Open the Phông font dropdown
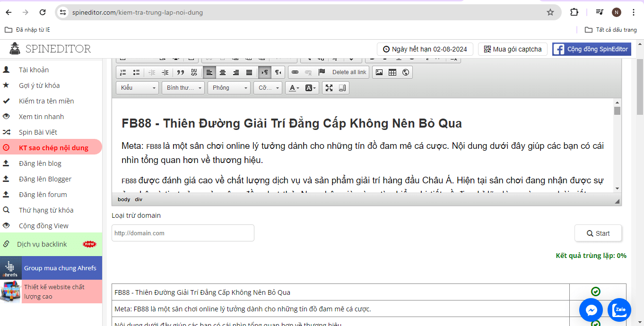The width and height of the screenshot is (644, 326). click(x=229, y=88)
